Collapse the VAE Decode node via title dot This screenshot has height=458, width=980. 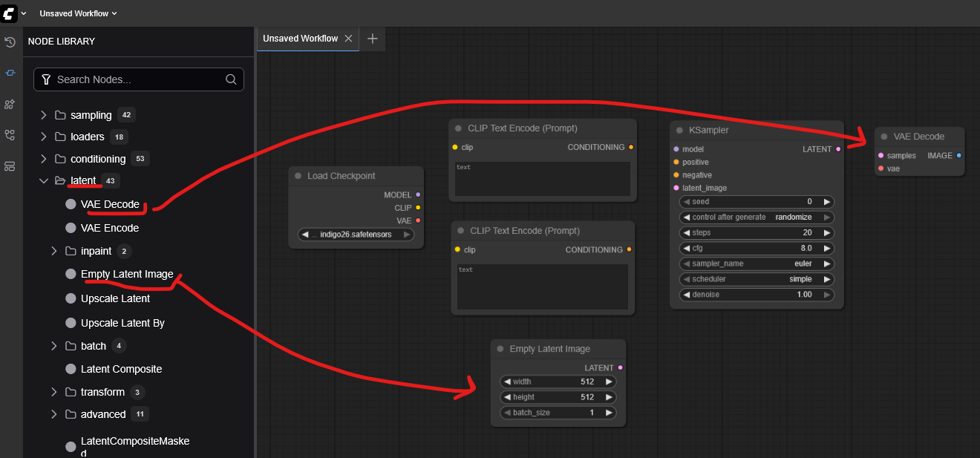(884, 137)
